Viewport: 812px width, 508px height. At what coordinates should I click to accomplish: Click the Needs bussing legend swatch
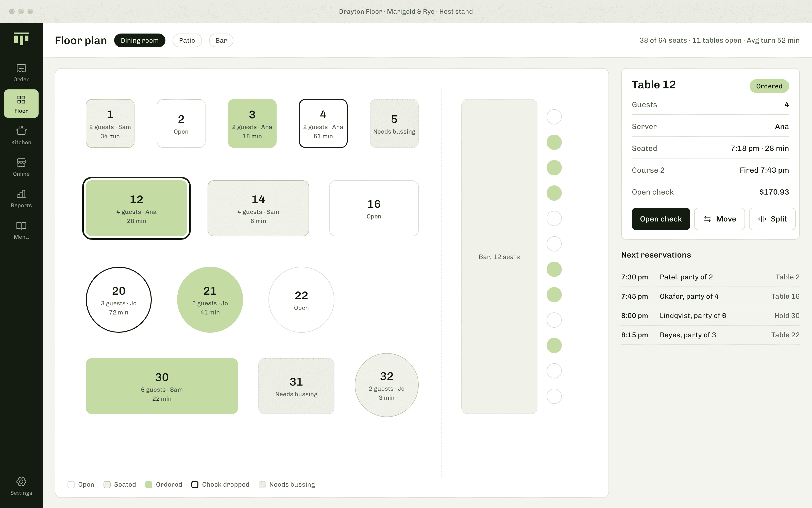coord(262,484)
